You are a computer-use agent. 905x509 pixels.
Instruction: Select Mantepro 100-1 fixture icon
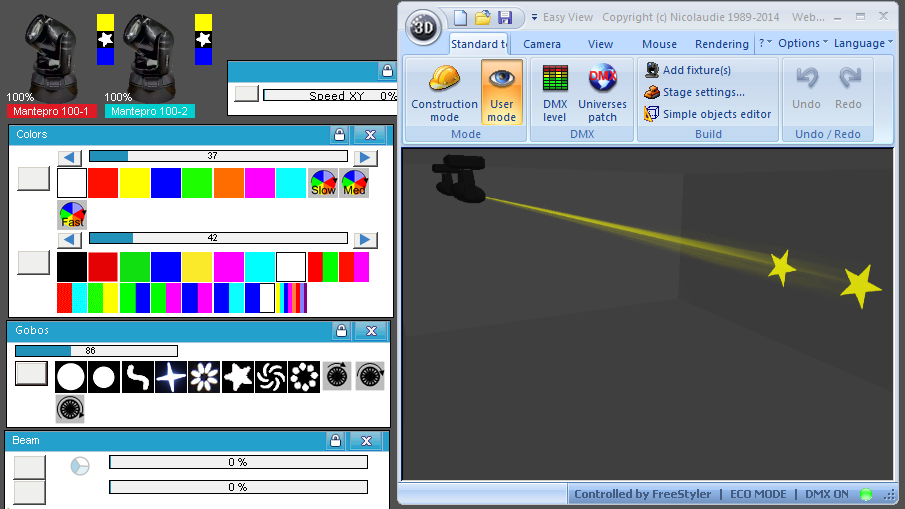pyautogui.click(x=50, y=57)
